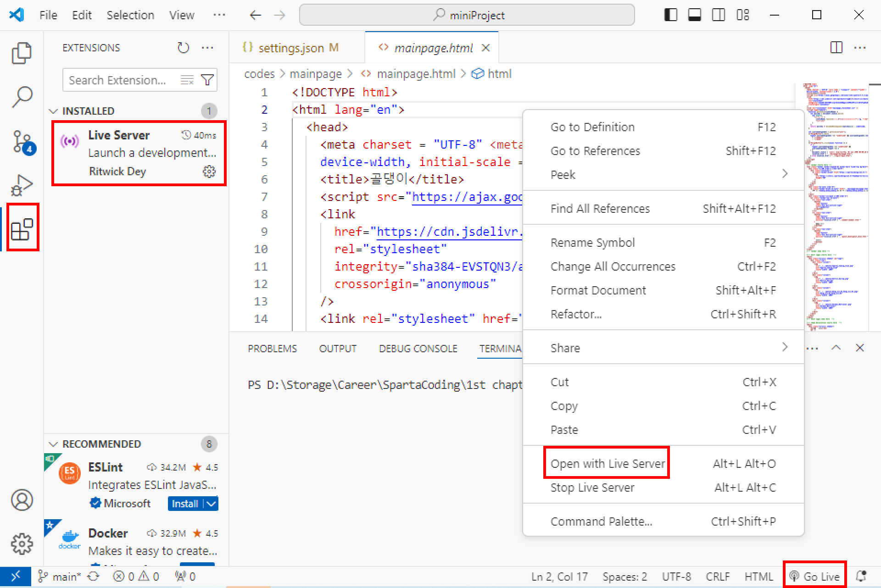Collapse the INSTALLED extensions section
The height and width of the screenshot is (588, 881).
click(x=53, y=111)
